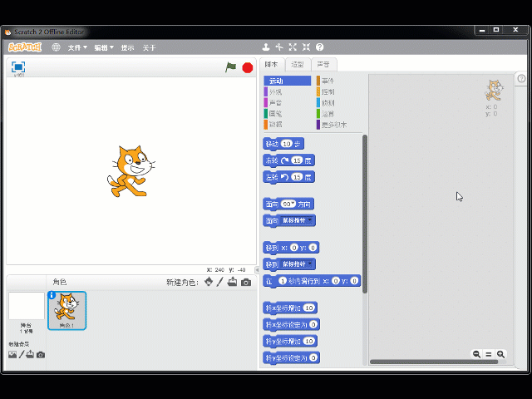Viewport: 532px width, 399px height.
Task: Open the 文件 menu
Action: pos(77,48)
